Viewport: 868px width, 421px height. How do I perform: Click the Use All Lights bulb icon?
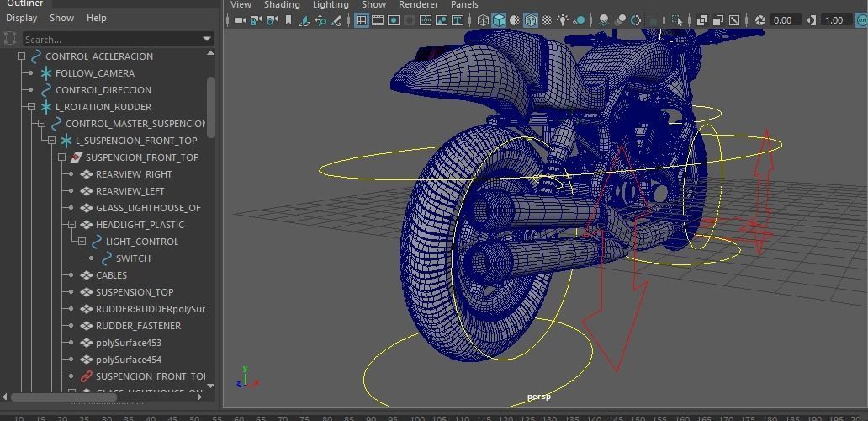tap(563, 20)
